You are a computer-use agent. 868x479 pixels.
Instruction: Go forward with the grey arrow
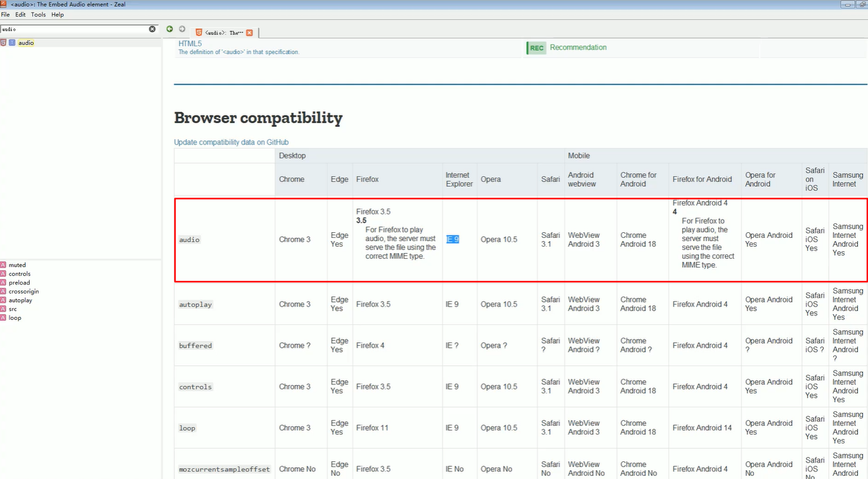point(182,29)
